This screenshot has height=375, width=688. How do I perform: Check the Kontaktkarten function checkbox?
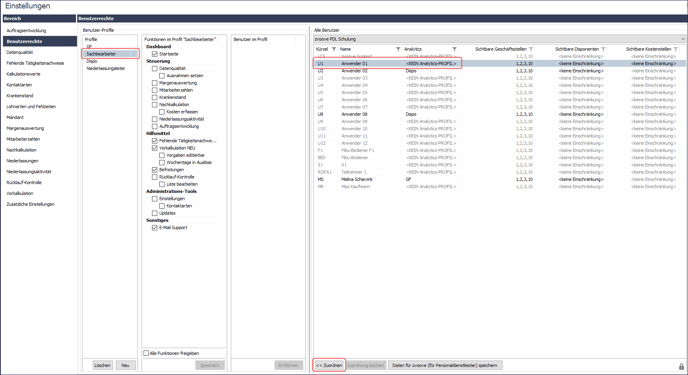coord(162,206)
